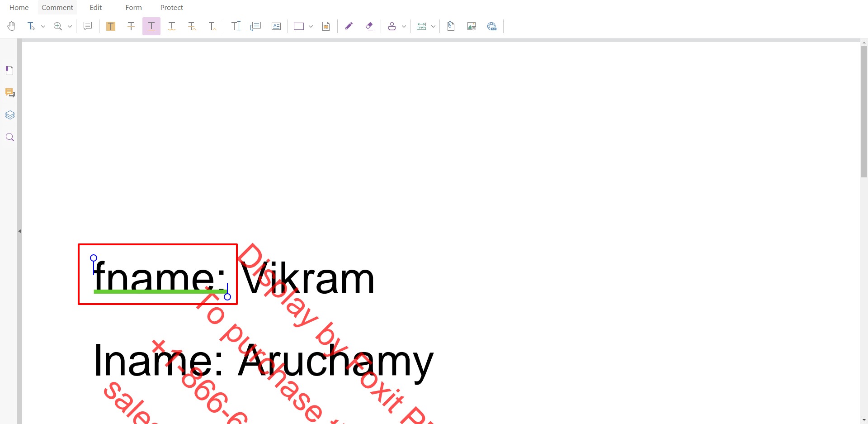Select the Hand tool
This screenshot has height=424, width=868.
pyautogui.click(x=12, y=26)
